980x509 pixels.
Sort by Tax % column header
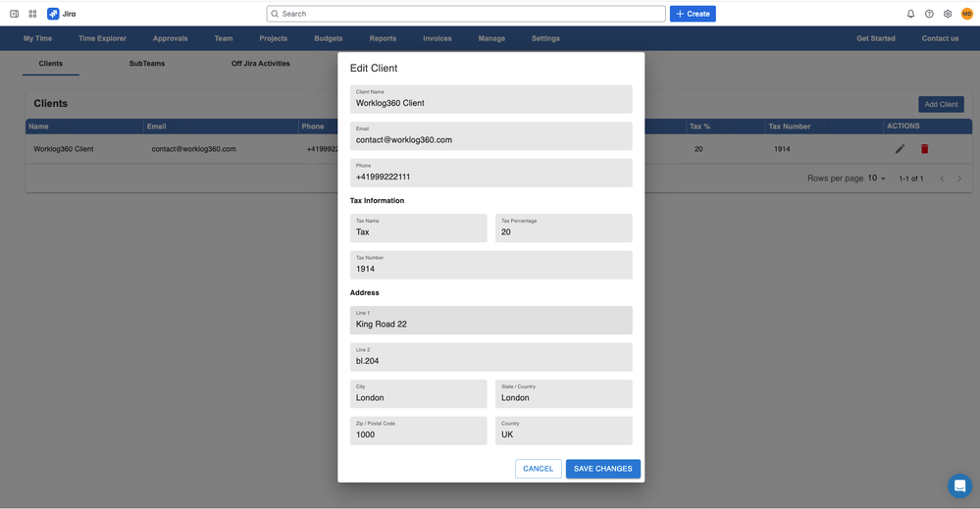[699, 127]
